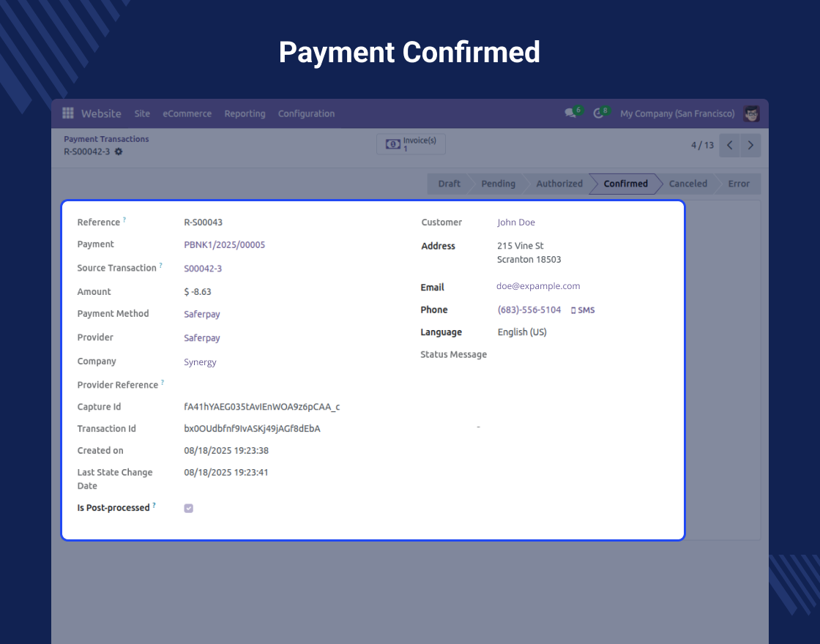Show Reference field help tooltip

[124, 219]
